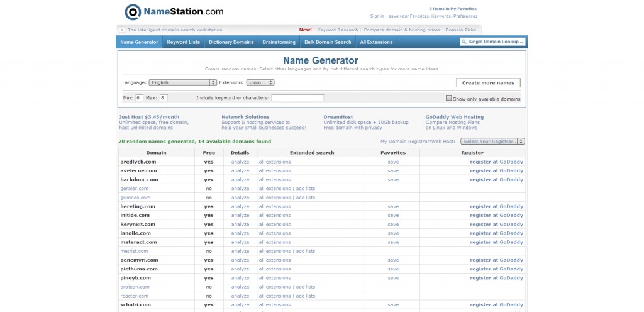
Task: Click the Single Domain Lookup button
Action: pyautogui.click(x=493, y=42)
